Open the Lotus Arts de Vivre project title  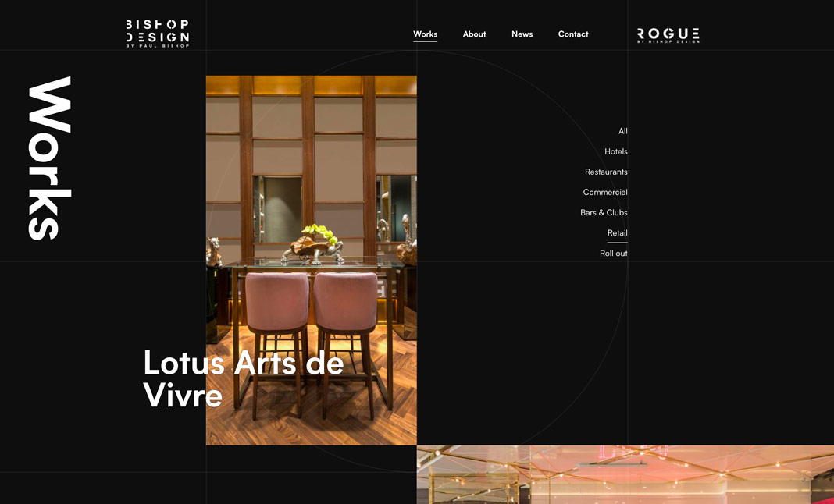(242, 378)
